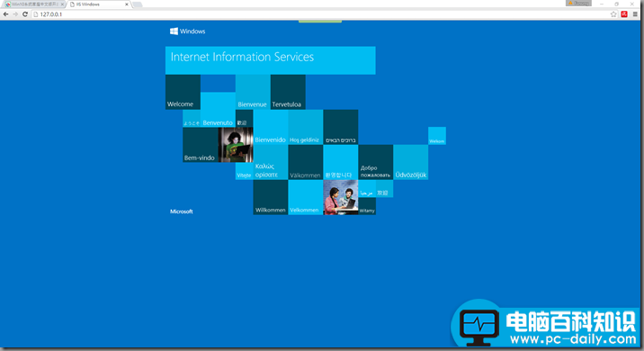Click the Microsoft text at page bottom
The image size is (644, 351).
(x=182, y=211)
